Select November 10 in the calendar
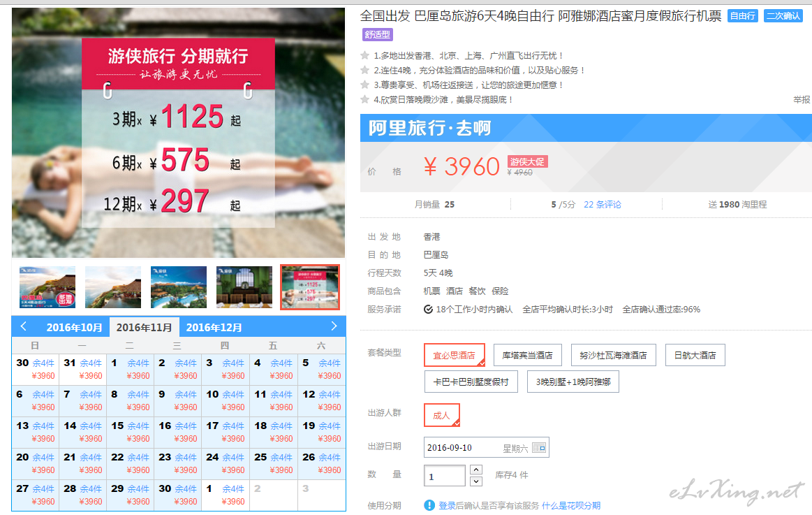Screen dimensions: 812x515 pos(226,400)
